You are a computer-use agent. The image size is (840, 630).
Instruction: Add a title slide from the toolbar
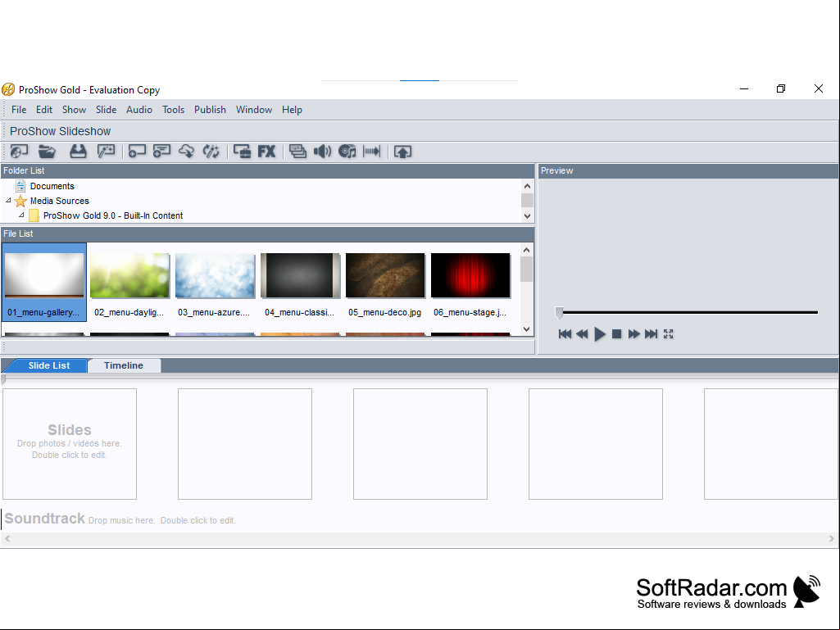[161, 152]
